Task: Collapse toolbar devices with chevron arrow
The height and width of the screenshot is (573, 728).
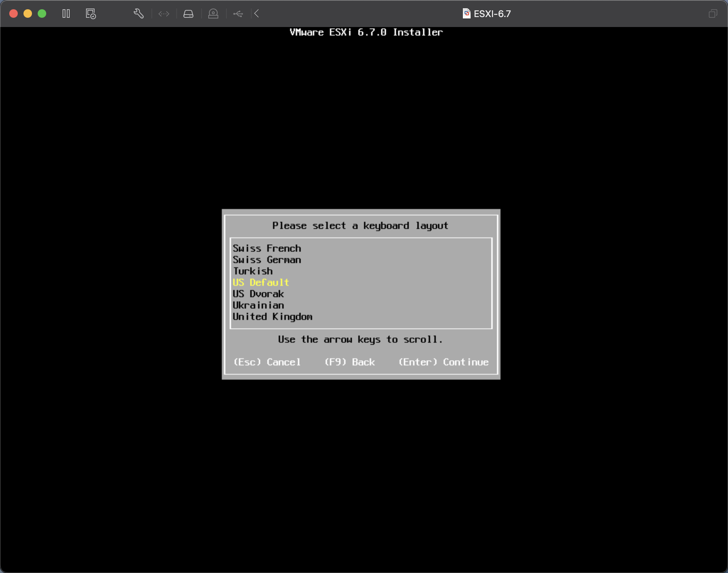Action: click(257, 14)
